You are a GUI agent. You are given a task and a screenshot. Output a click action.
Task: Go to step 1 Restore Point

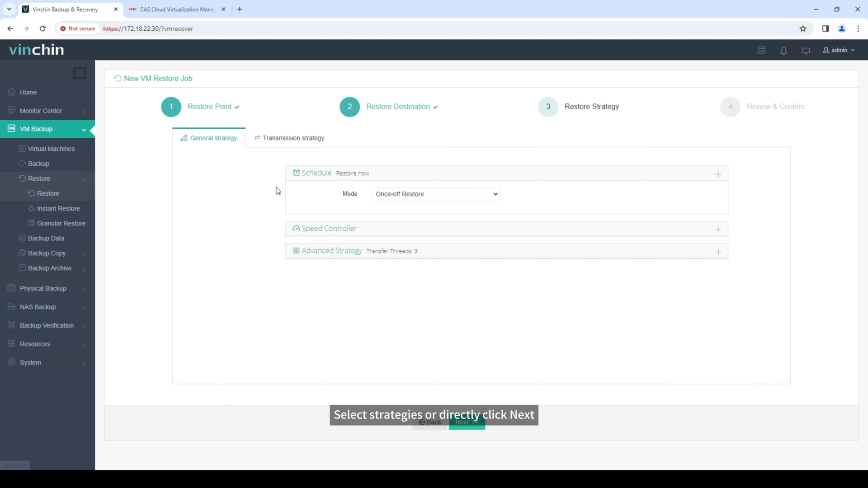click(200, 107)
